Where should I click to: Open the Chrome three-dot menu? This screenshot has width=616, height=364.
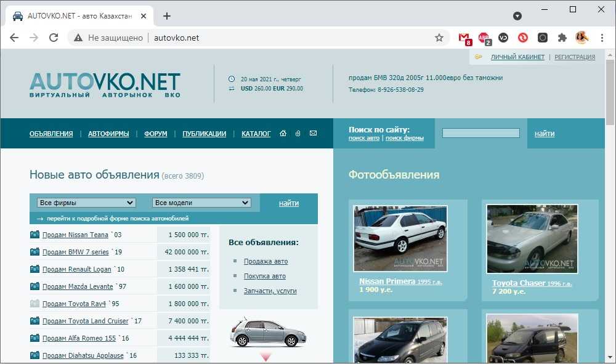[x=602, y=38]
